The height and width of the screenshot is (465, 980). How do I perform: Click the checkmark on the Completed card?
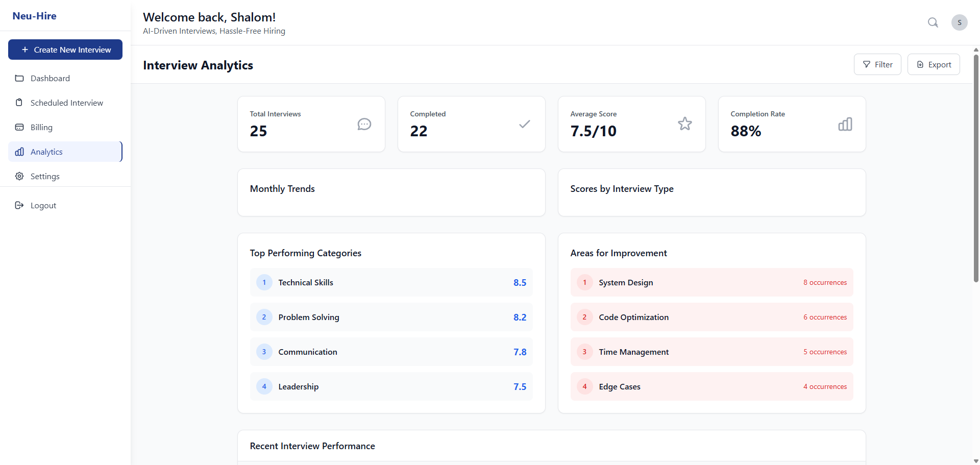(524, 124)
